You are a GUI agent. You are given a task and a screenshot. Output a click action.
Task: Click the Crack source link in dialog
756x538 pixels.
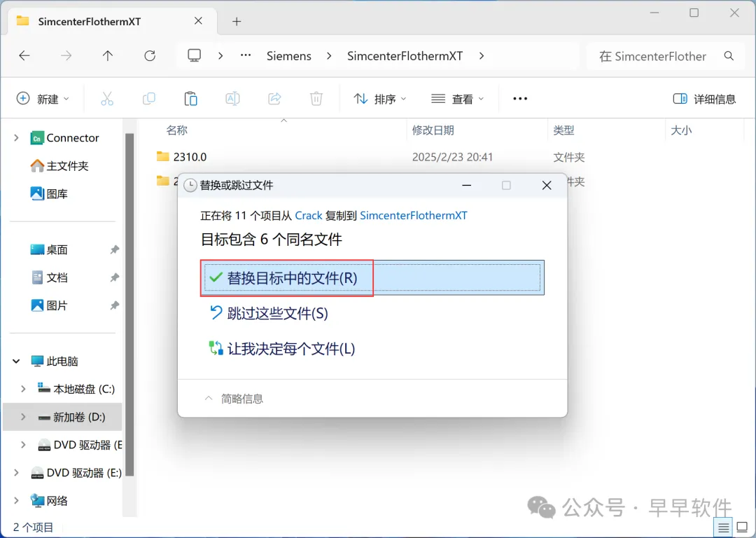309,216
